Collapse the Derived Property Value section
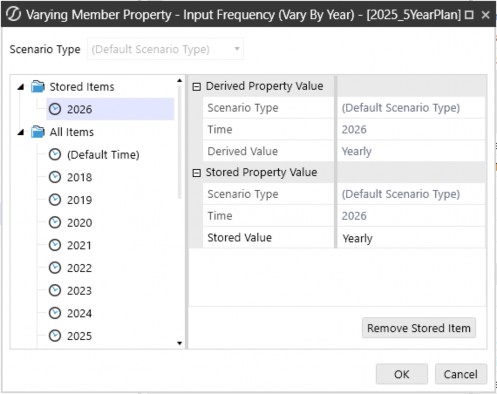497x394 pixels. point(197,87)
